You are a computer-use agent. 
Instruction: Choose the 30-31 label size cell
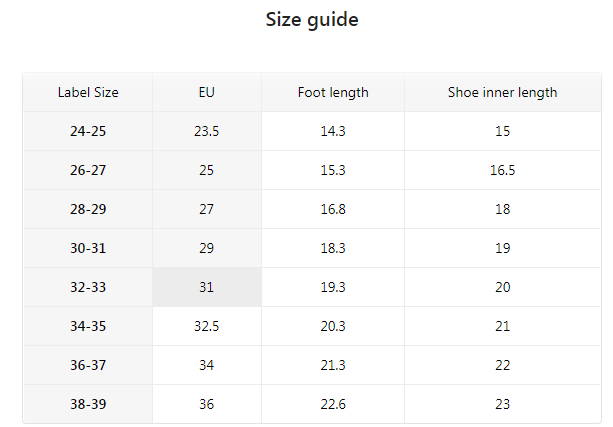(88, 248)
